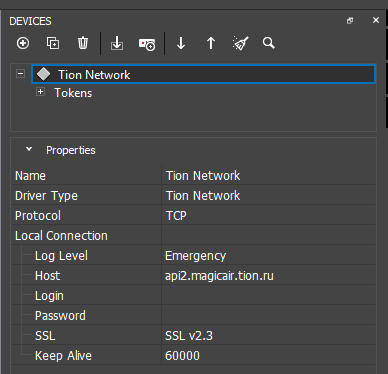Select the Tion Network tree item
This screenshot has height=374, width=388.
click(x=203, y=74)
